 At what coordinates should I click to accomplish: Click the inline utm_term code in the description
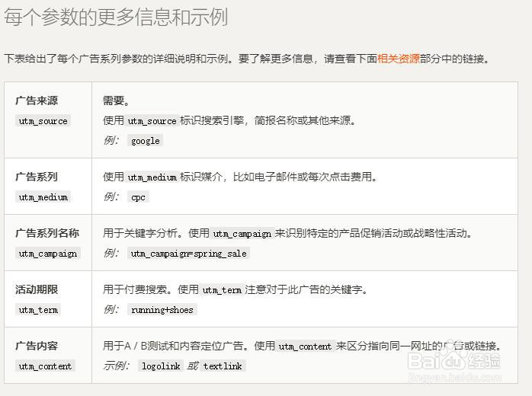222,290
